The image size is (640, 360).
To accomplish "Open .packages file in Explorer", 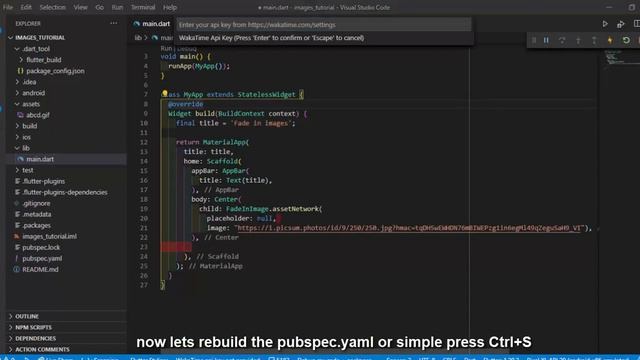I will (37, 225).
